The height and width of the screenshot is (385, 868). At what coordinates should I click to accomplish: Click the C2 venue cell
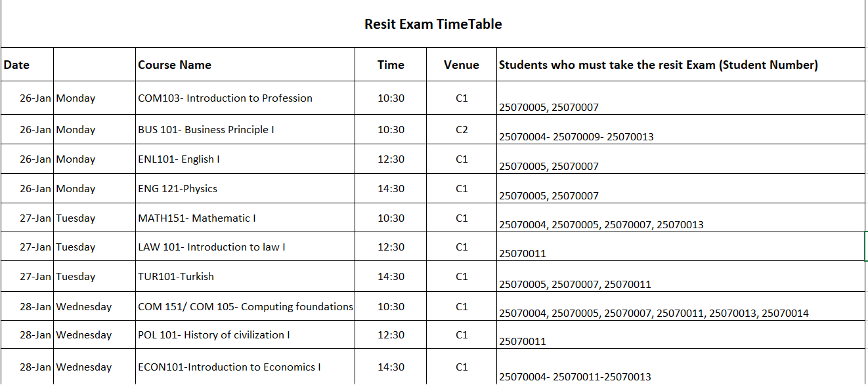[462, 130]
